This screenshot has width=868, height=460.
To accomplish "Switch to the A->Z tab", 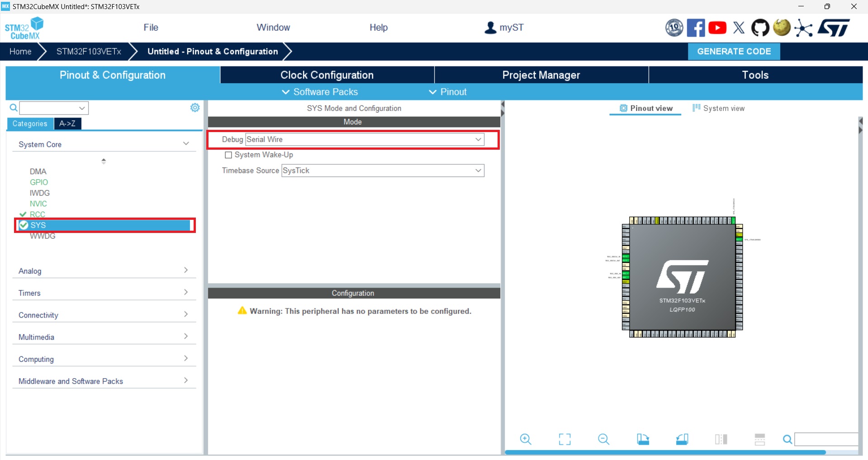I will pos(67,123).
